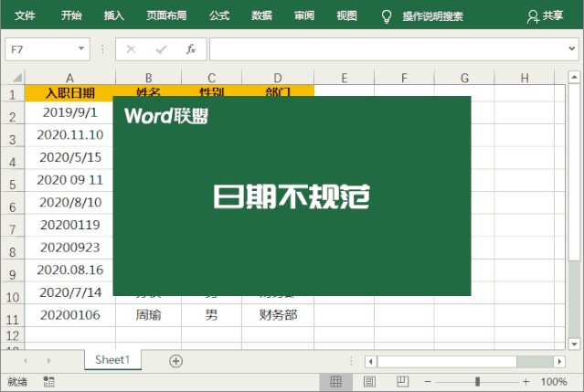Image resolution: width=584 pixels, height=392 pixels.
Task: Click the 共享 share button
Action: pos(545,16)
